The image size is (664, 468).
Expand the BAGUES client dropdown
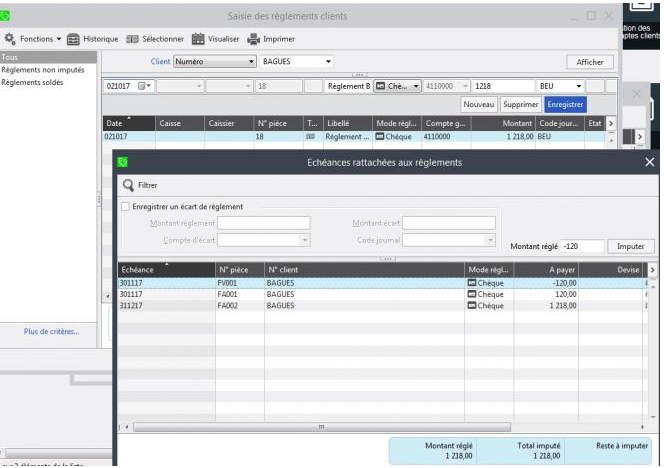click(328, 62)
